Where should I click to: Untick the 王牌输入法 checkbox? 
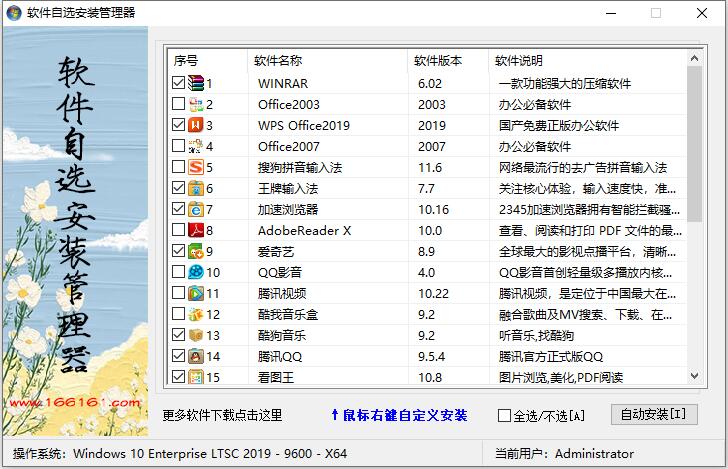pos(178,188)
